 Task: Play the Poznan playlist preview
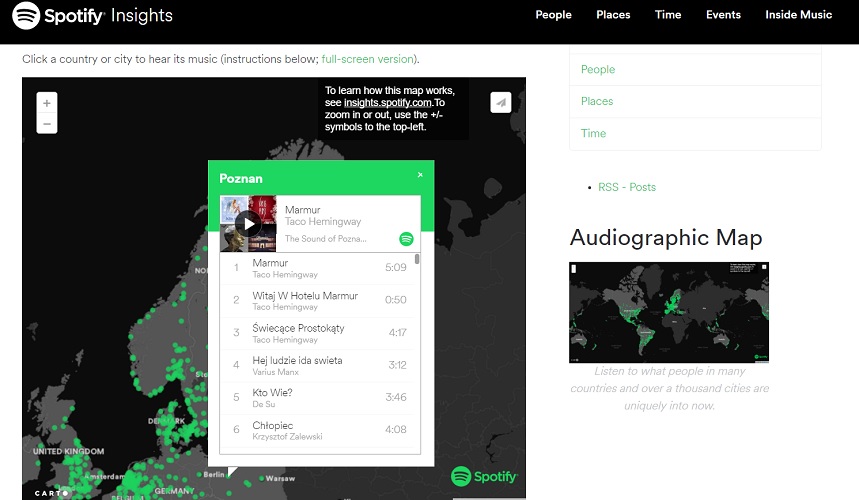[x=249, y=224]
